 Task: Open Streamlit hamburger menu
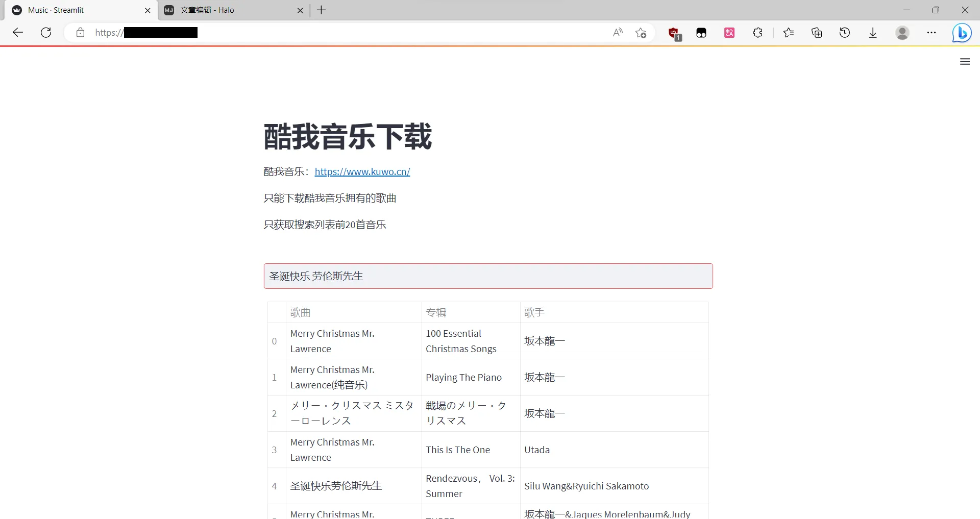(x=965, y=62)
